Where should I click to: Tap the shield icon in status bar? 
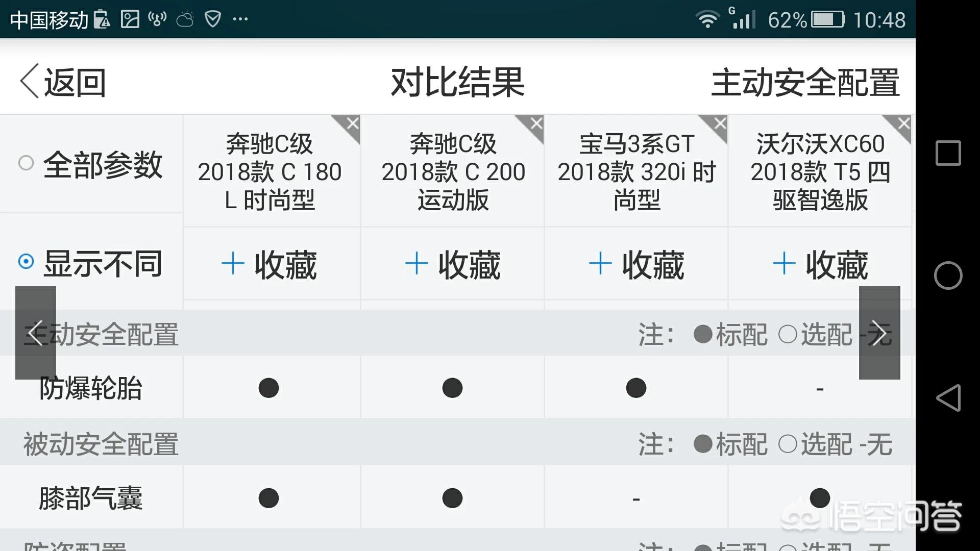click(213, 19)
